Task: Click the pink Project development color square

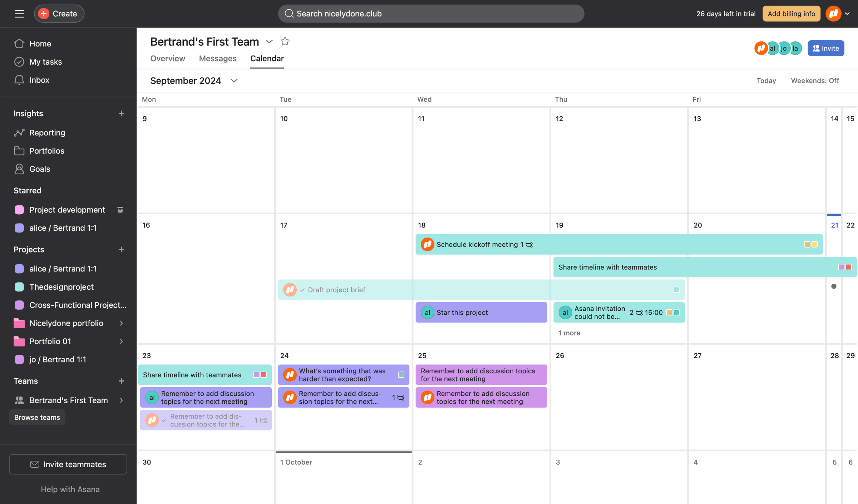Action: click(19, 210)
